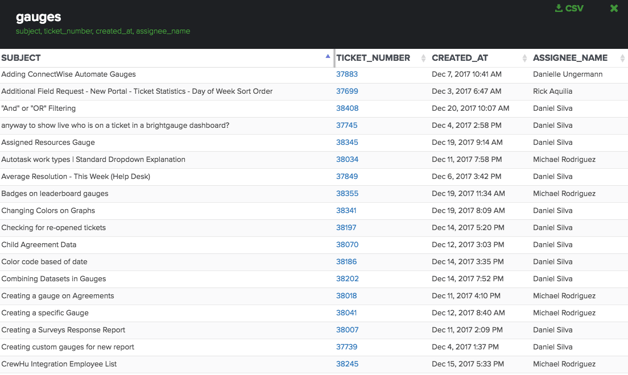Viewport: 628px width, 375px height.
Task: Sort by the ASSIGNEE_NAME column header
Action: [x=579, y=58]
